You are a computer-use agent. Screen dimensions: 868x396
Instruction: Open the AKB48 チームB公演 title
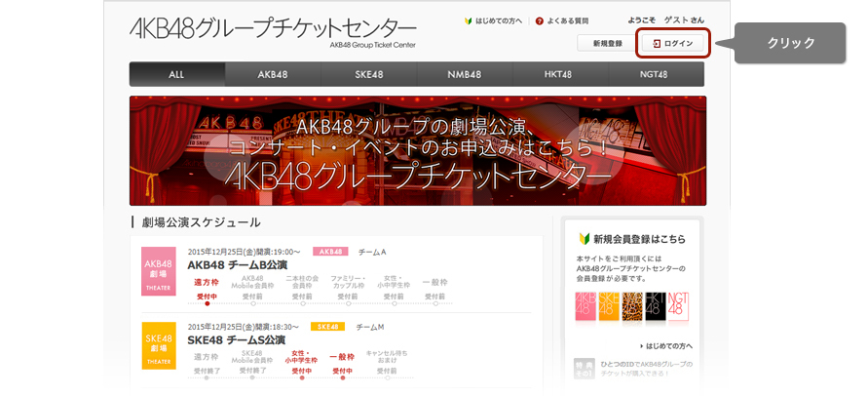tap(238, 264)
